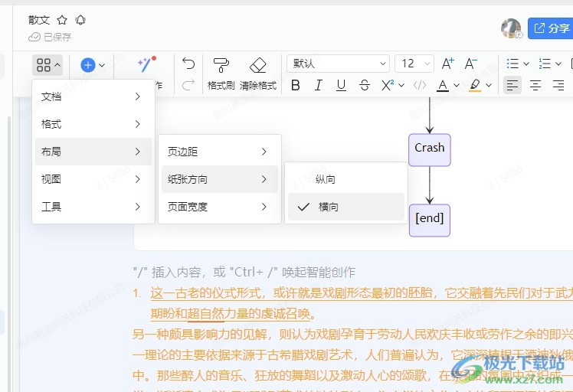
Task: Toggle strikethrough formatting
Action: pos(365,86)
